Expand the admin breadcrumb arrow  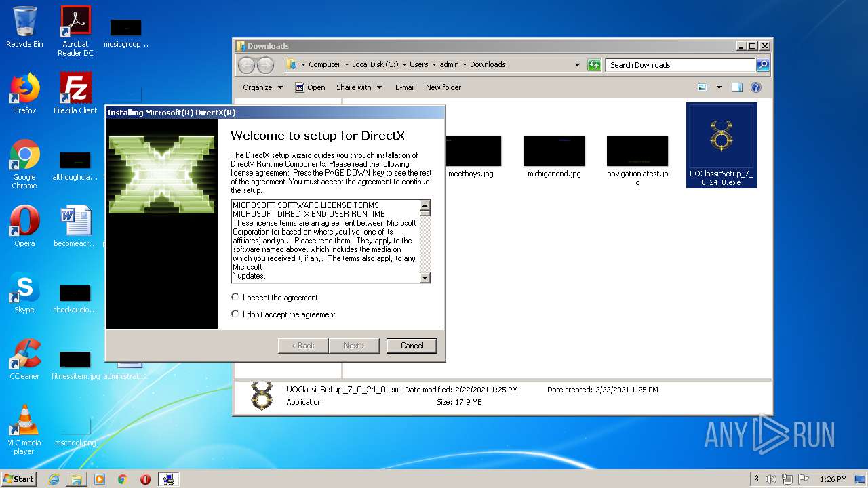coord(465,65)
